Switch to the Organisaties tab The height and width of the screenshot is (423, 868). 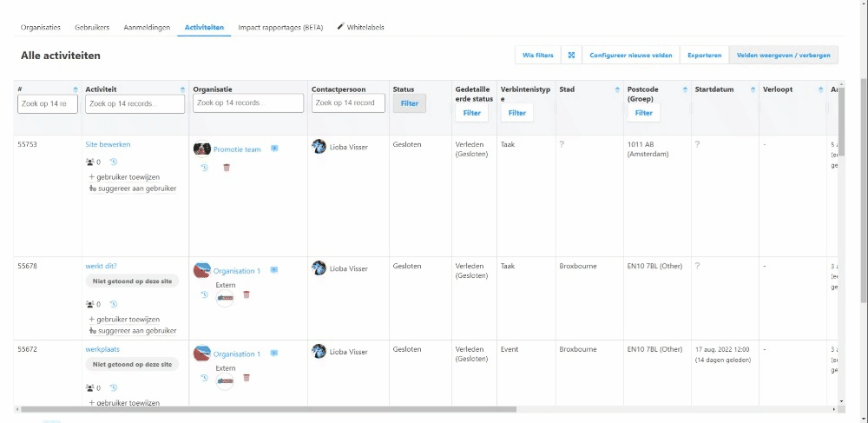pos(43,27)
